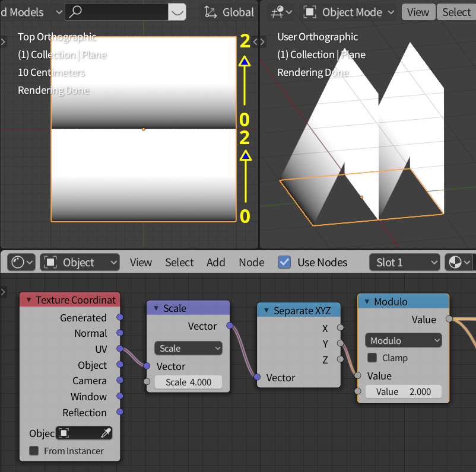Select the Separate XYZ node header
This screenshot has height=472, width=476.
pos(299,310)
